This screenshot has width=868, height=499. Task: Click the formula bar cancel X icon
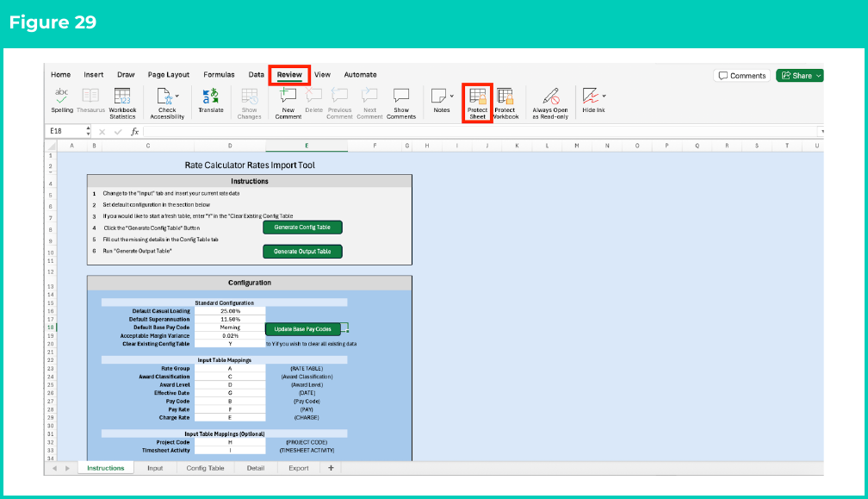click(x=102, y=132)
